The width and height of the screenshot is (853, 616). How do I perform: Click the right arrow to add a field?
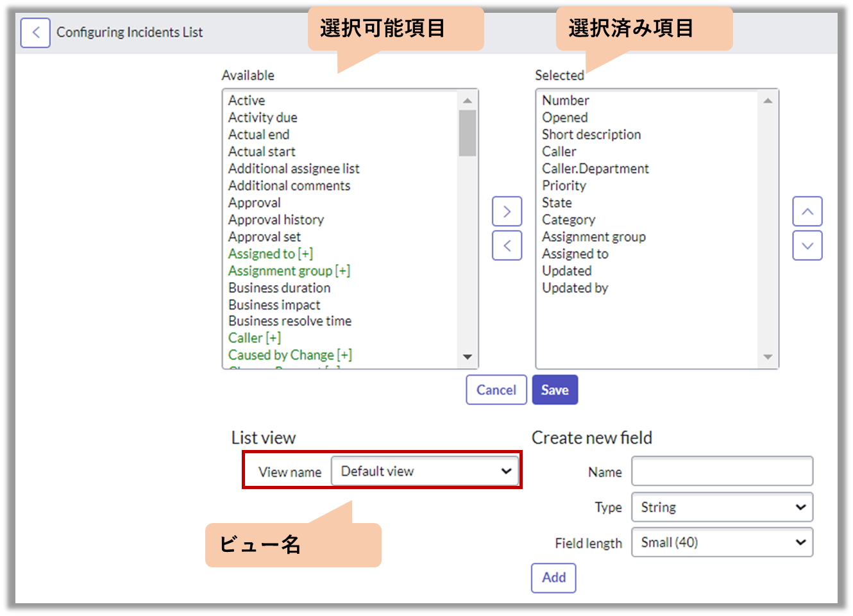pos(507,211)
